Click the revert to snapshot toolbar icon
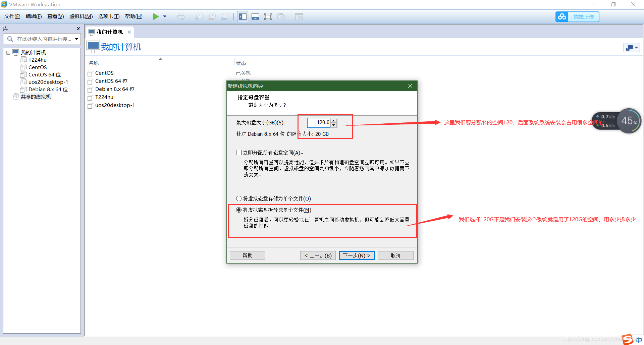This screenshot has height=345, width=644. pyautogui.click(x=212, y=16)
